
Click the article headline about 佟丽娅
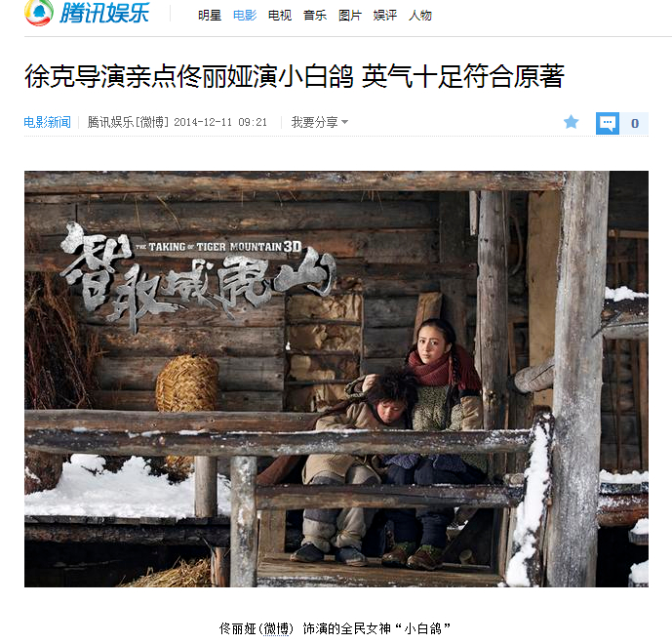[295, 77]
